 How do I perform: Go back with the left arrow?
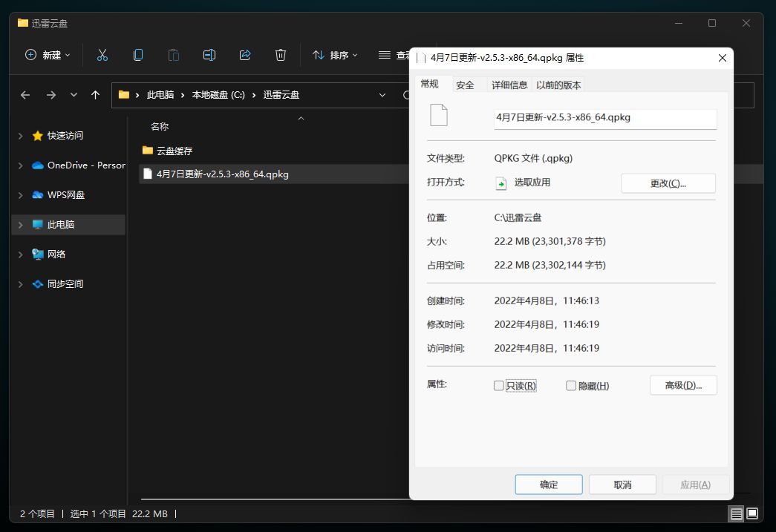point(25,95)
